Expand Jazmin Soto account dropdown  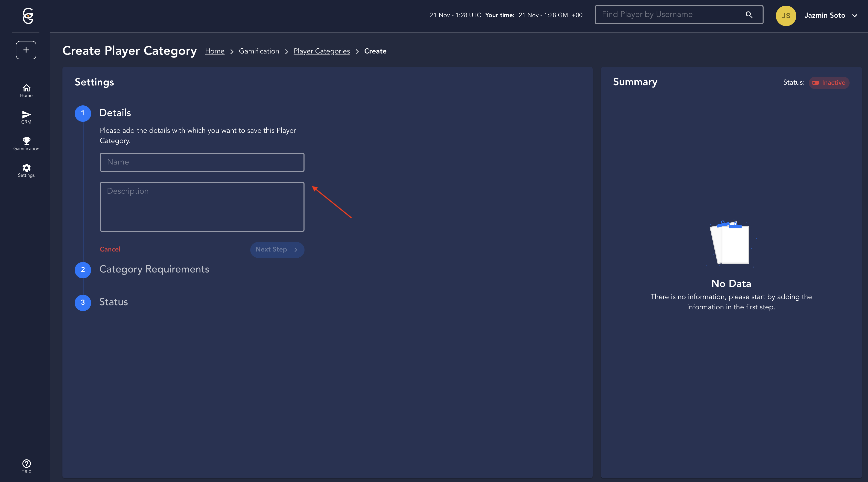coord(854,16)
